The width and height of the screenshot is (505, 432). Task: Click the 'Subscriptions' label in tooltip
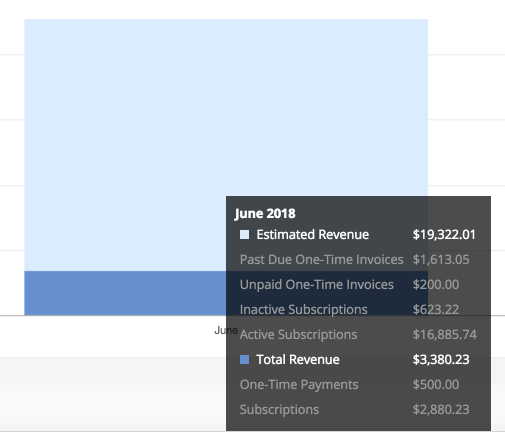279,410
